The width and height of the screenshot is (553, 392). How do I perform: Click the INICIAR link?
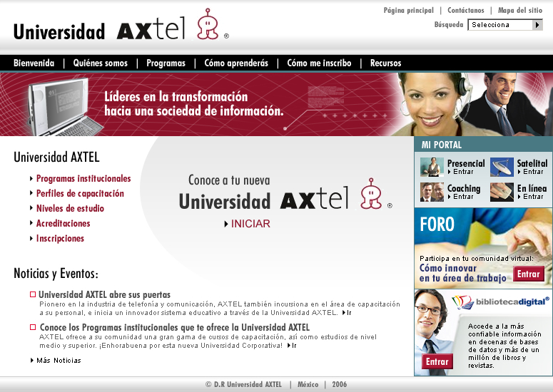pyautogui.click(x=250, y=224)
